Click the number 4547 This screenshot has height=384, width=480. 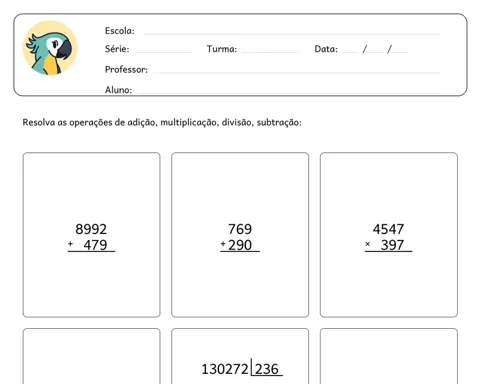(x=388, y=229)
